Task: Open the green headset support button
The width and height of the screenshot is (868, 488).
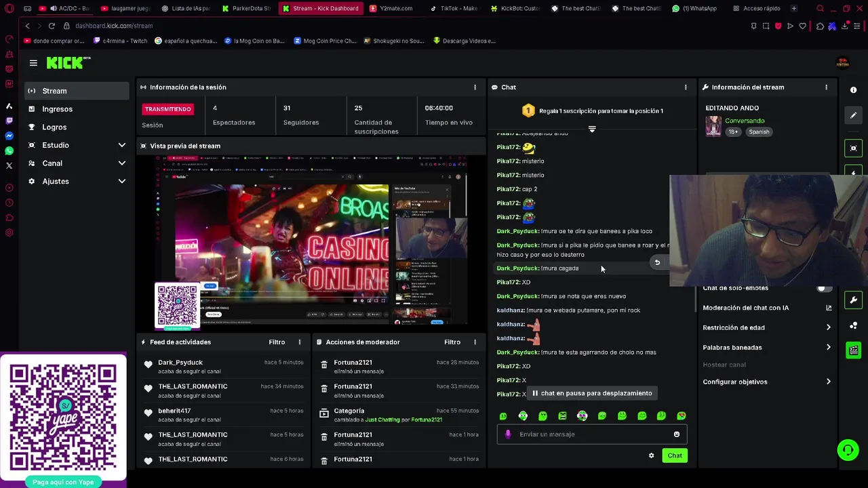Action: (x=847, y=450)
